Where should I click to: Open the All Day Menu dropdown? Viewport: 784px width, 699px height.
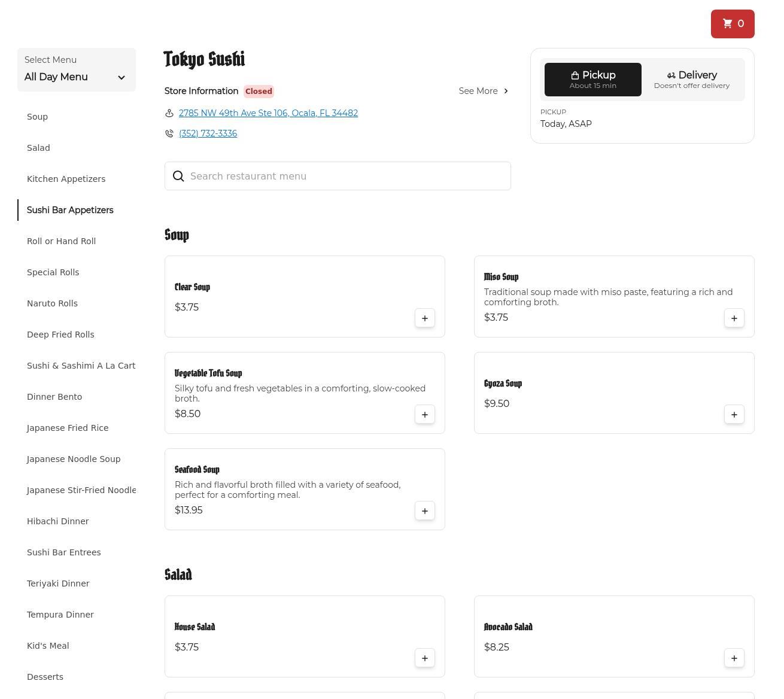pyautogui.click(x=76, y=70)
